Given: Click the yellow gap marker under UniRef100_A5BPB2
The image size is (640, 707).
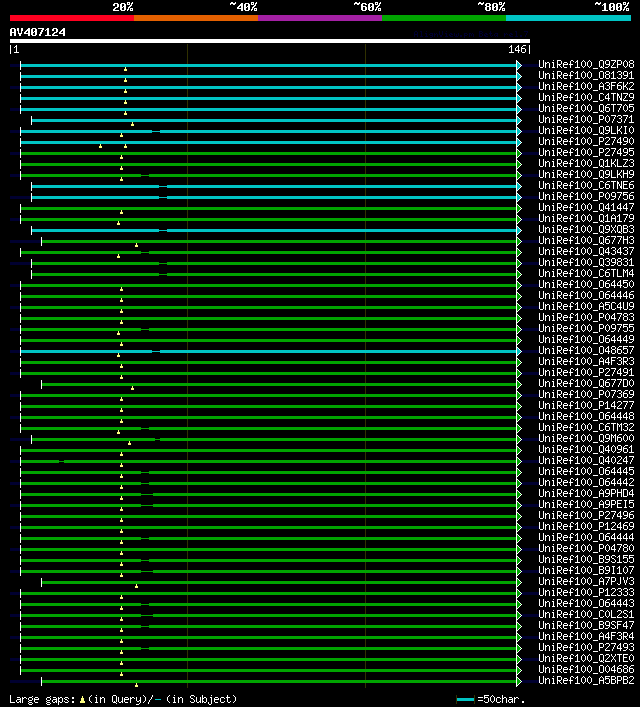Looking at the screenshot, I should (136, 685).
